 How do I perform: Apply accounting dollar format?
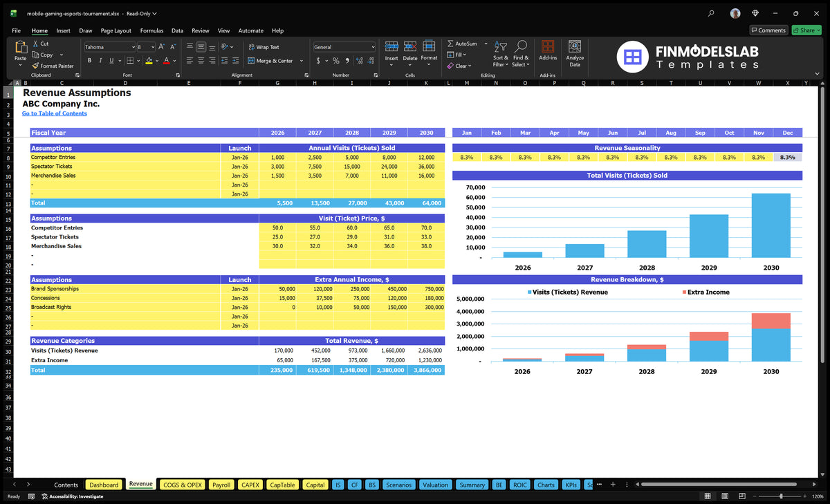point(318,61)
